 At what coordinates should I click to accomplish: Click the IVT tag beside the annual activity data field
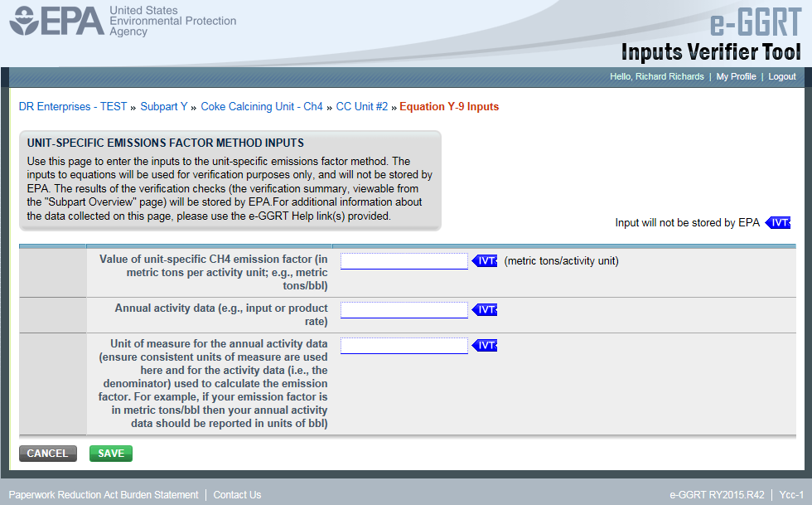(x=485, y=310)
